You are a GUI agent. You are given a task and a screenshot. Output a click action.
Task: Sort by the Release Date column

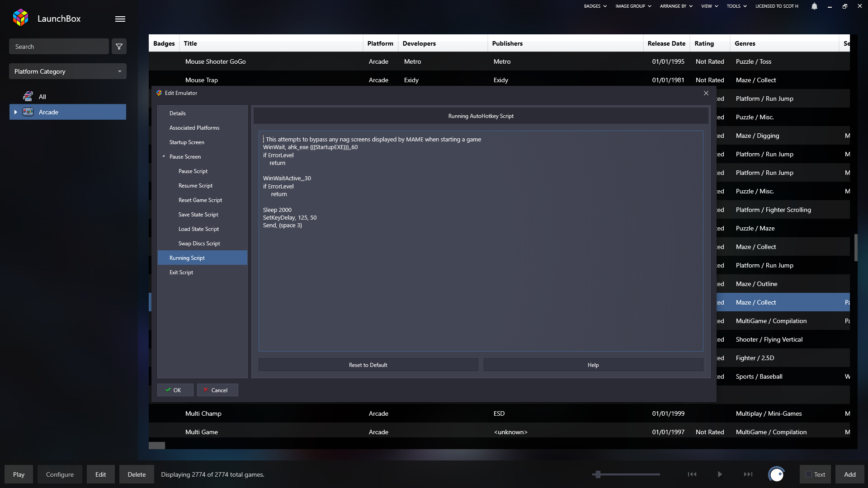666,43
